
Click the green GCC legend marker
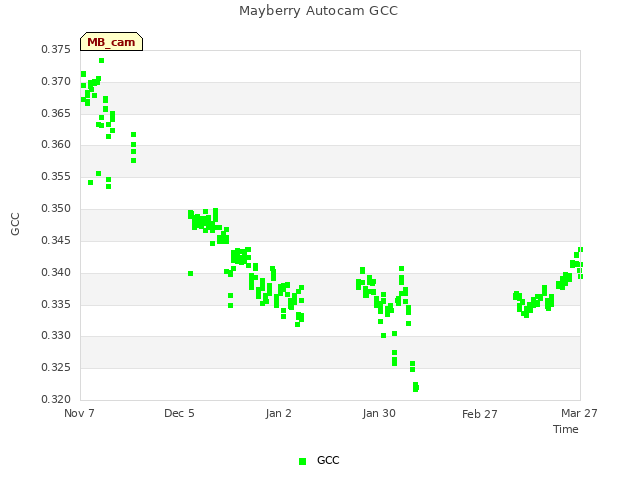[x=302, y=461]
